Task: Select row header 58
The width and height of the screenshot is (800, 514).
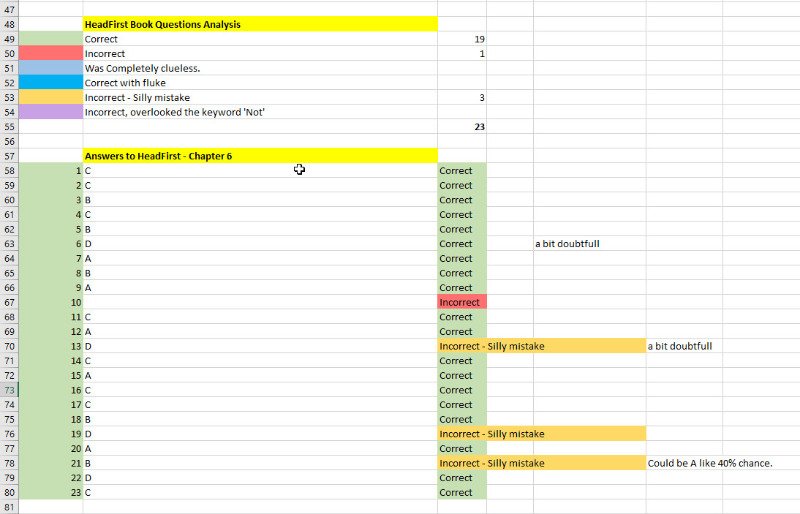Action: (x=9, y=170)
